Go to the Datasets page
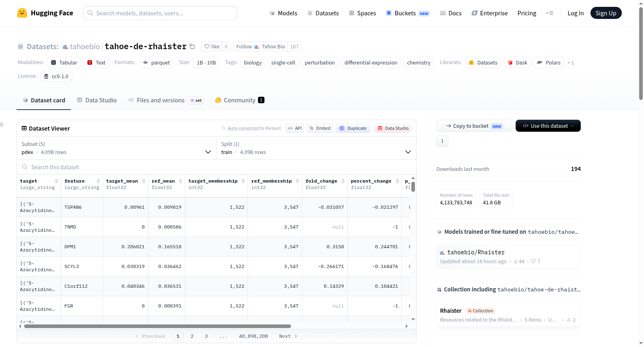The width and height of the screenshot is (644, 347). coord(323,13)
